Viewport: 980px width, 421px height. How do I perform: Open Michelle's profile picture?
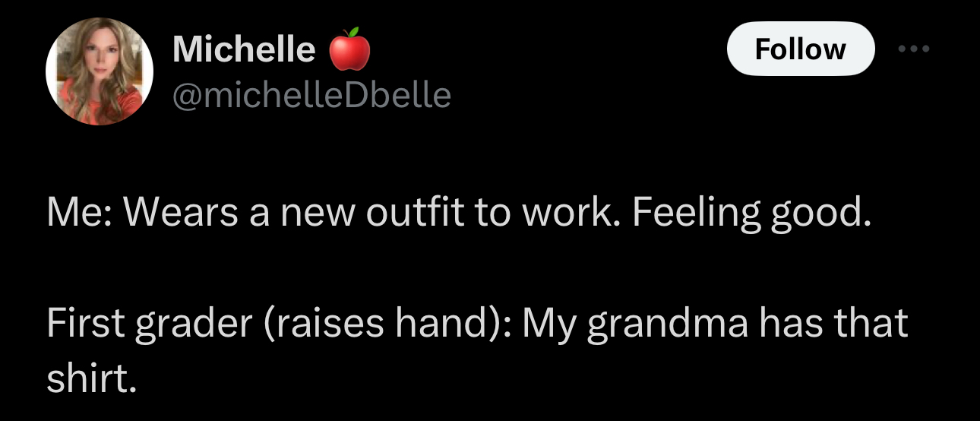(x=99, y=71)
